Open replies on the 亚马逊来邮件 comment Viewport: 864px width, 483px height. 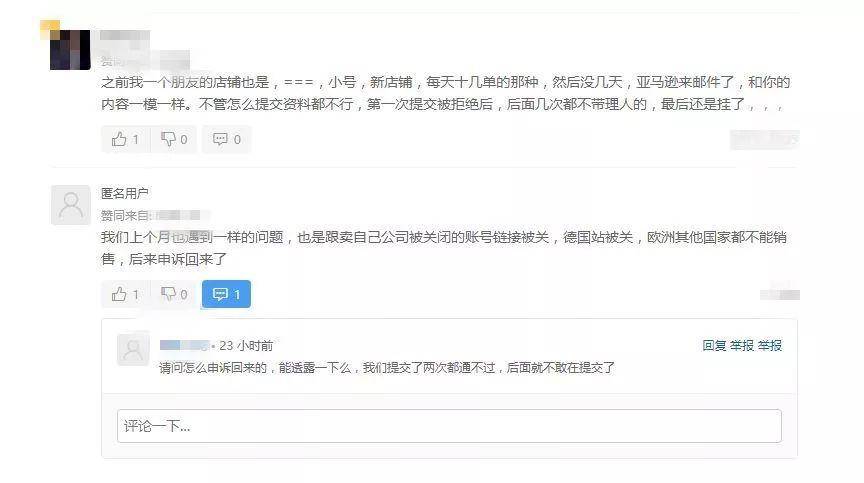pyautogui.click(x=226, y=139)
